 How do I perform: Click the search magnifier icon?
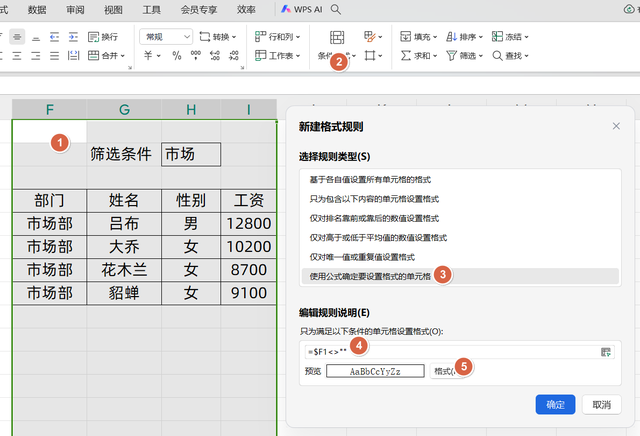pyautogui.click(x=336, y=9)
